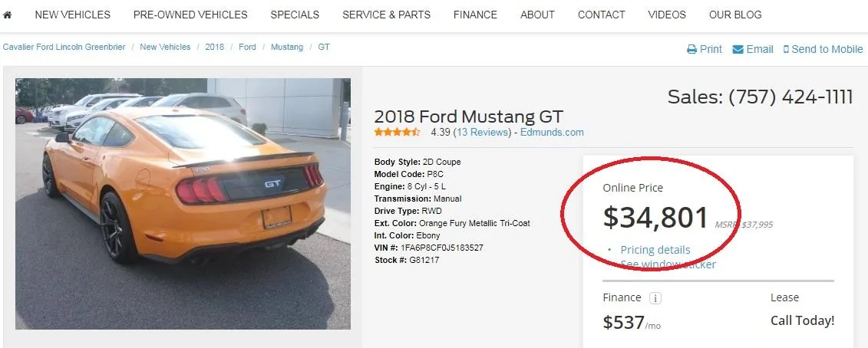The image size is (868, 348).
Task: Click the Mustang breadcrumb link
Action: click(287, 47)
